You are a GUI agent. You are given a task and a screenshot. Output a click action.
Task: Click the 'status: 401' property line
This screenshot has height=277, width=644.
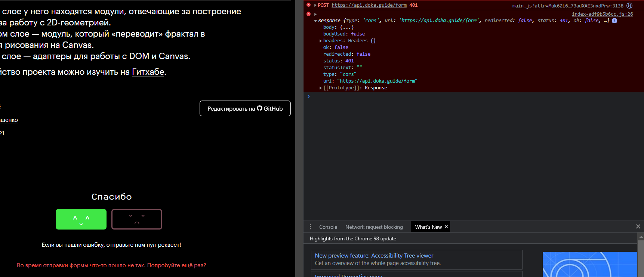338,61
